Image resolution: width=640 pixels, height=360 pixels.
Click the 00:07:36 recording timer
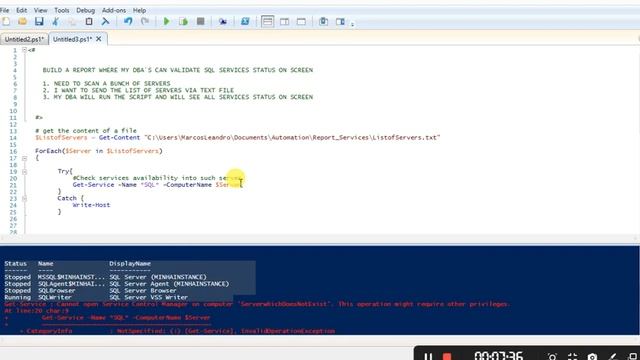[x=498, y=356]
